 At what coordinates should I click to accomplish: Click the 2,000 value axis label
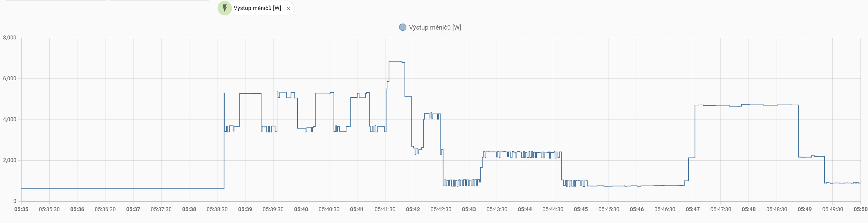click(x=10, y=160)
